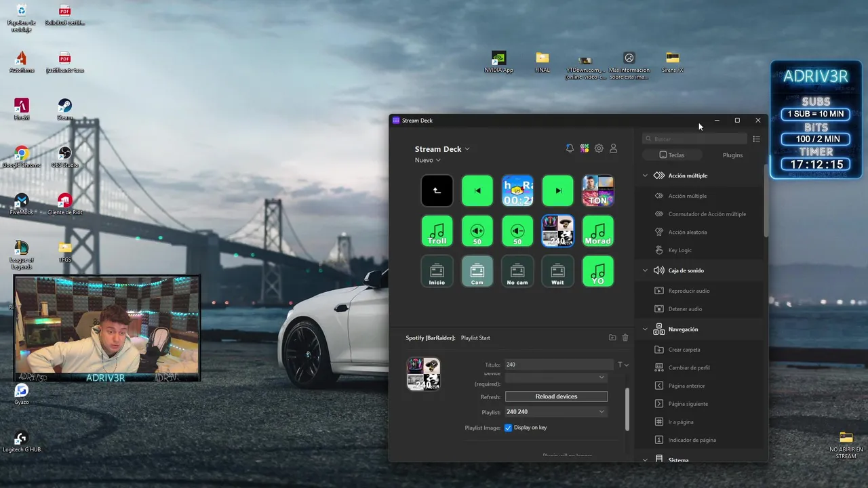Select the Wait scene key
868x488 pixels.
[558, 271]
